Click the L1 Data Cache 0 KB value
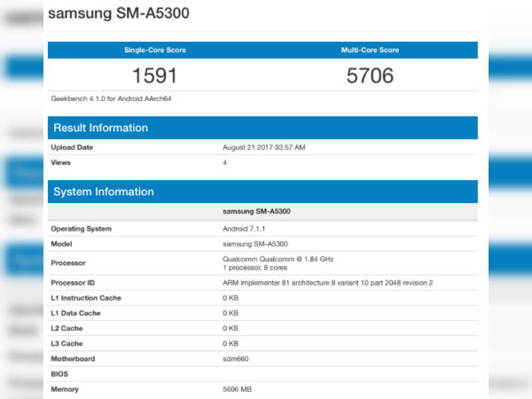Image resolution: width=532 pixels, height=399 pixels. [231, 313]
